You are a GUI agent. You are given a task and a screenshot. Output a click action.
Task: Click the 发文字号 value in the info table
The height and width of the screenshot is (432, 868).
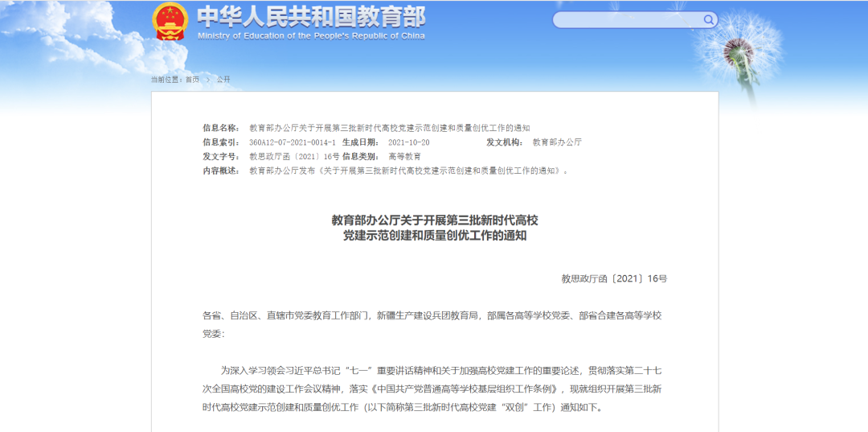(293, 156)
